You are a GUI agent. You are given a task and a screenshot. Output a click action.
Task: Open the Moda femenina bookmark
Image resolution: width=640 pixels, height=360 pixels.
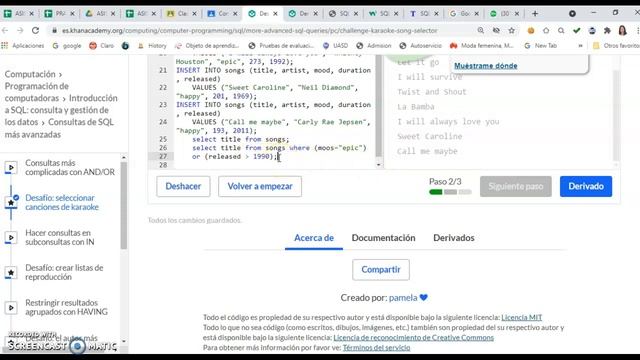(x=482, y=46)
